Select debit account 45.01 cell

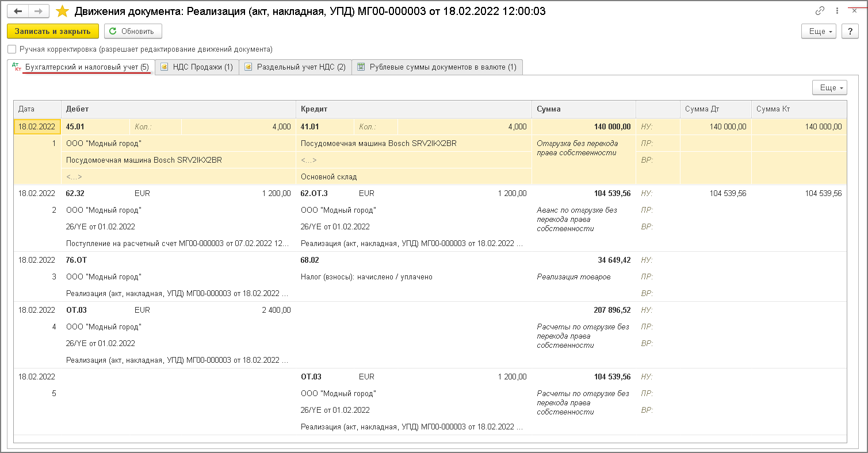[95, 127]
